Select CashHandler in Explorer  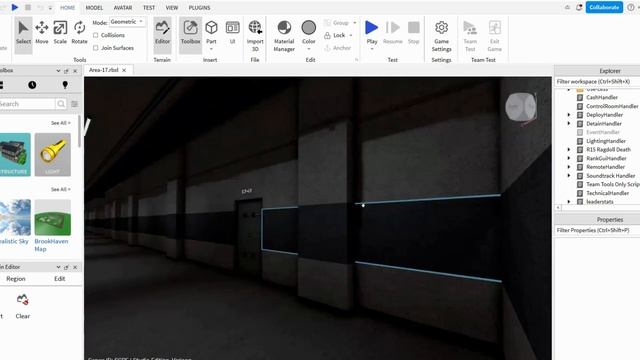[x=602, y=97]
